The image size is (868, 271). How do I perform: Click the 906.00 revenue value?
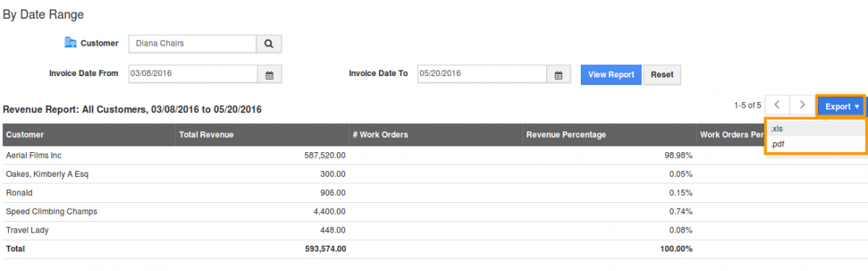[333, 193]
